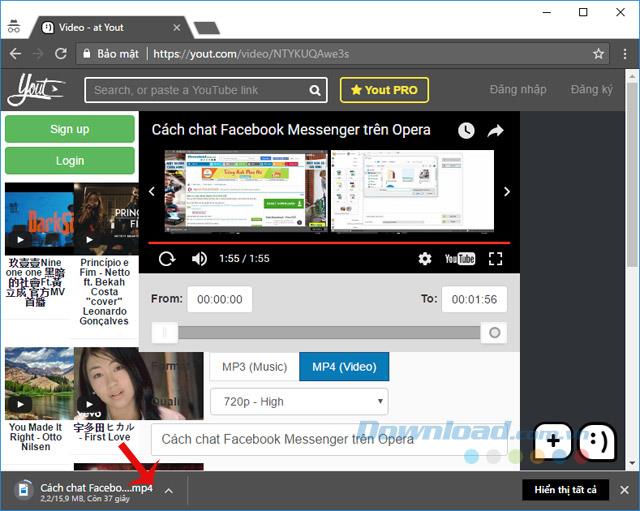Open Chrome three-dot menu
Image resolution: width=640 pixels, height=511 pixels.
pyautogui.click(x=624, y=53)
